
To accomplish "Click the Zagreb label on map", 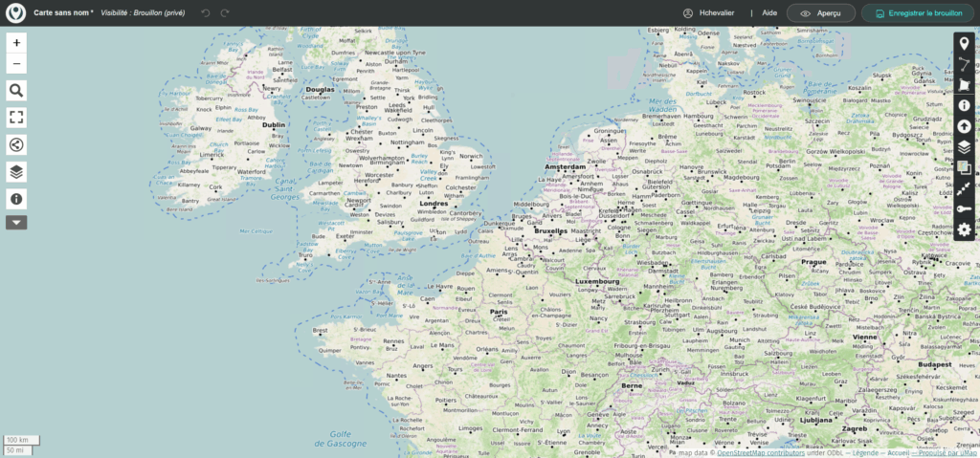I will click(855, 429).
